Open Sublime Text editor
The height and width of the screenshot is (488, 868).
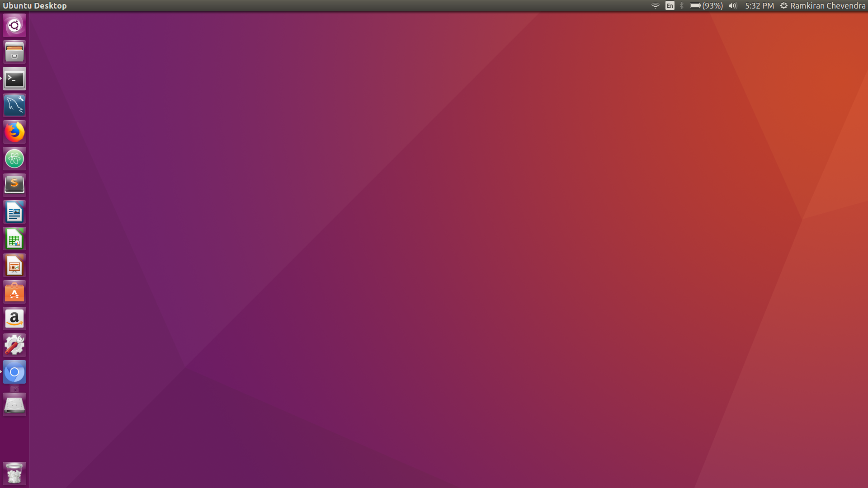click(14, 185)
